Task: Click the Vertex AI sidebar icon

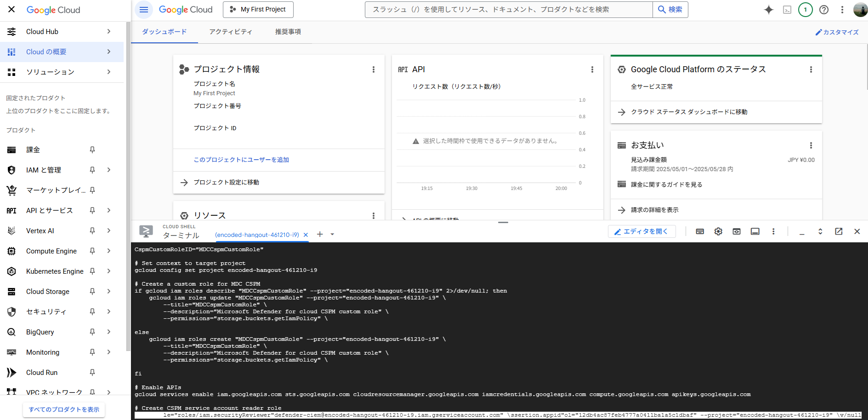Action: 11,231
